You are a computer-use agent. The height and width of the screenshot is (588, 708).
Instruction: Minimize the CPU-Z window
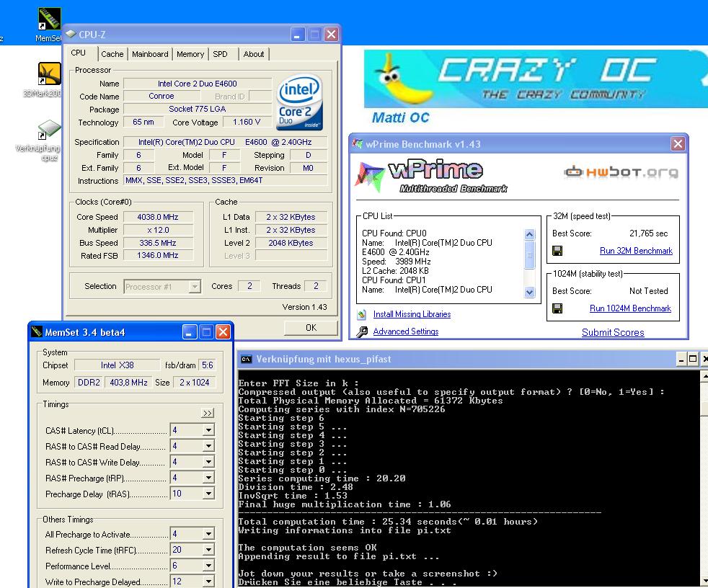click(298, 35)
